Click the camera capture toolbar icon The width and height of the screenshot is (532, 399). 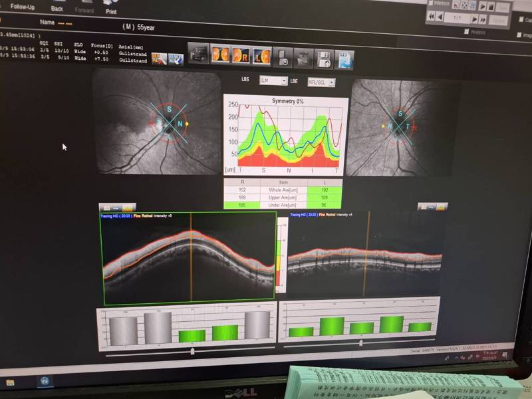283,57
